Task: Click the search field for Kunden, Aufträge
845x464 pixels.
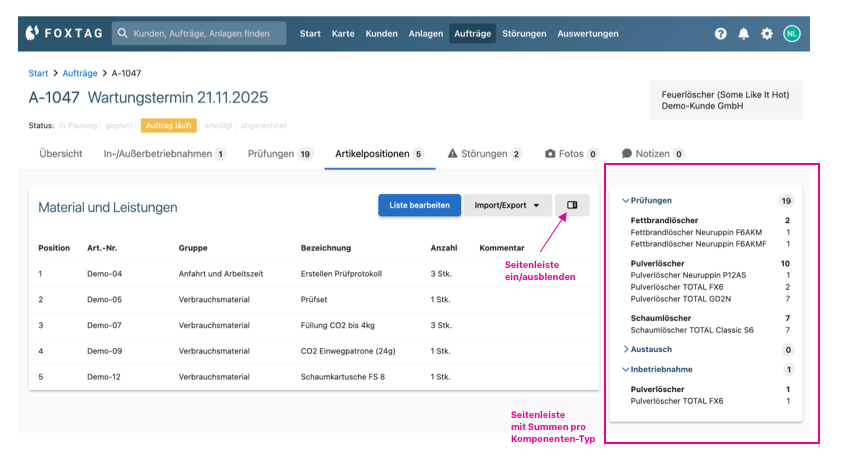Action: click(x=200, y=33)
